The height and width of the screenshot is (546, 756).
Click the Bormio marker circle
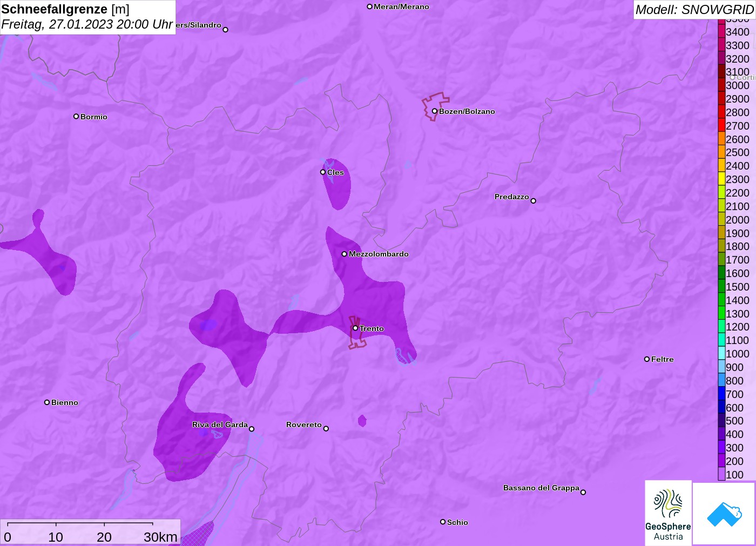(76, 116)
